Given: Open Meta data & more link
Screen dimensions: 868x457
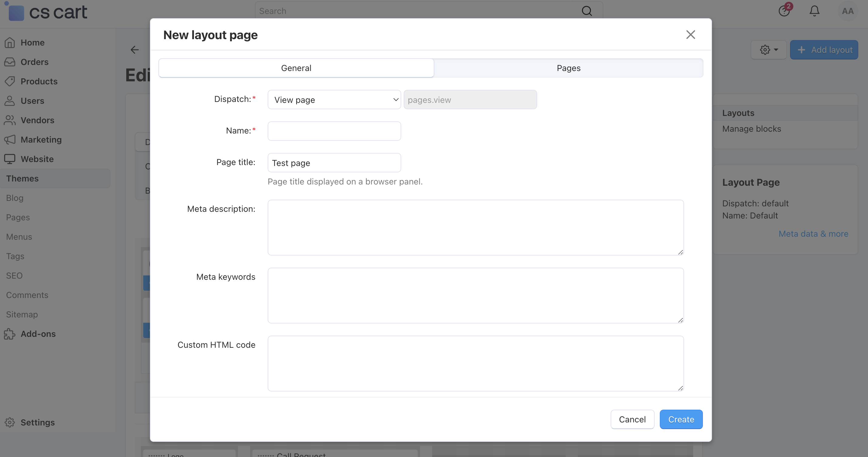Looking at the screenshot, I should [x=813, y=234].
